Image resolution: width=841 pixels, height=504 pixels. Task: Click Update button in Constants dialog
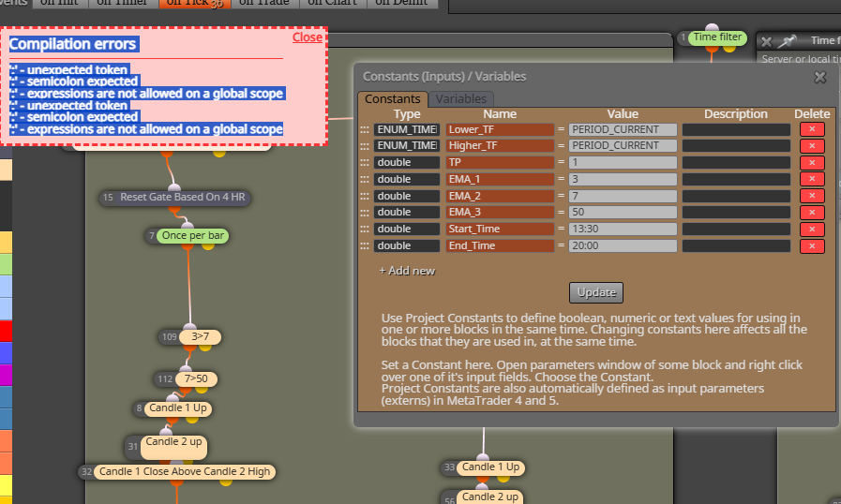point(596,292)
